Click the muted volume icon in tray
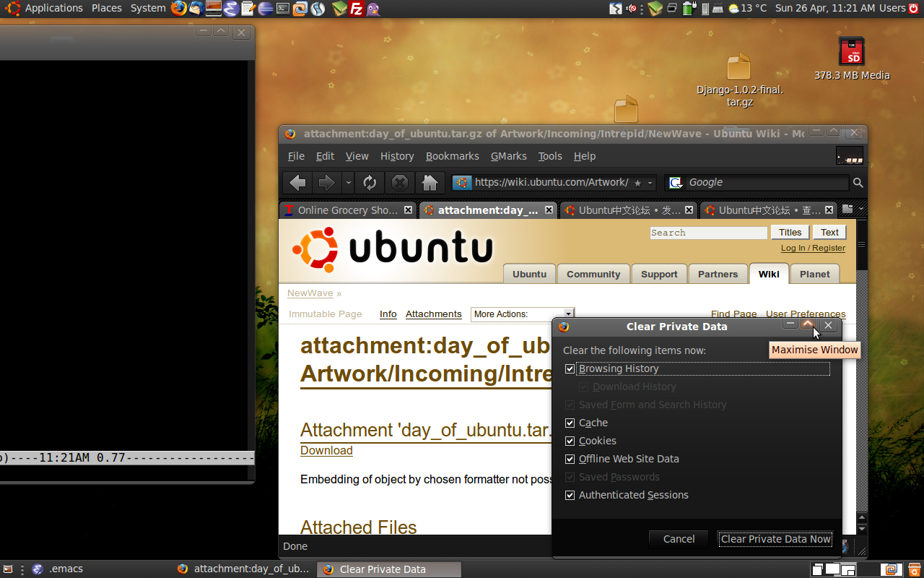The width and height of the screenshot is (924, 578). [632, 9]
